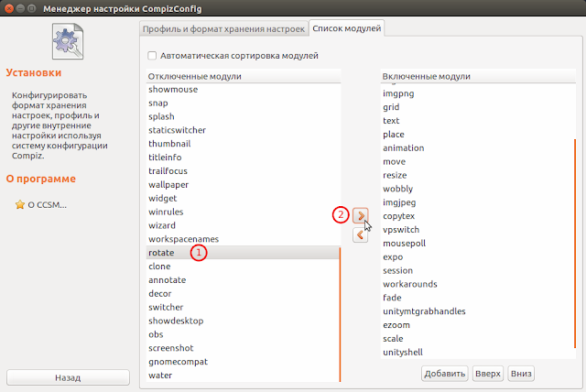Select trailfocus in disabled modules
The width and height of the screenshot is (586, 392).
pos(243,171)
